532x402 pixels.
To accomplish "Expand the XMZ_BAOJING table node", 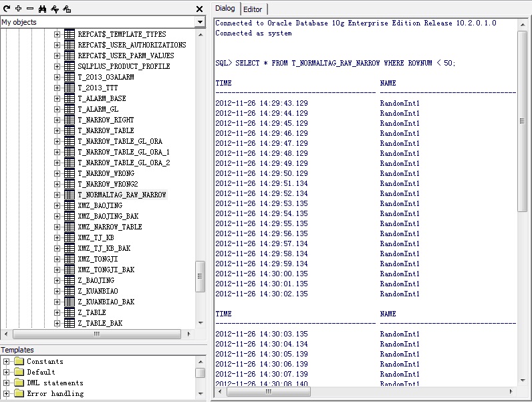I will coord(57,205).
